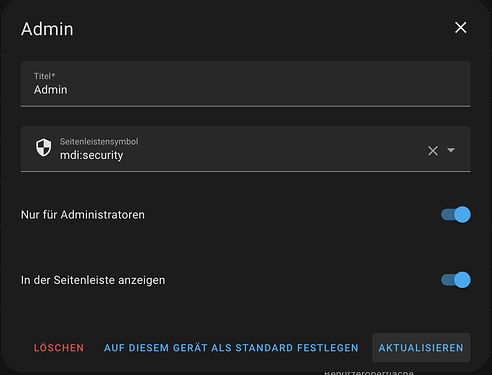
Task: Expand the Seitenleistensymbol dropdown arrow
Action: pyautogui.click(x=451, y=150)
